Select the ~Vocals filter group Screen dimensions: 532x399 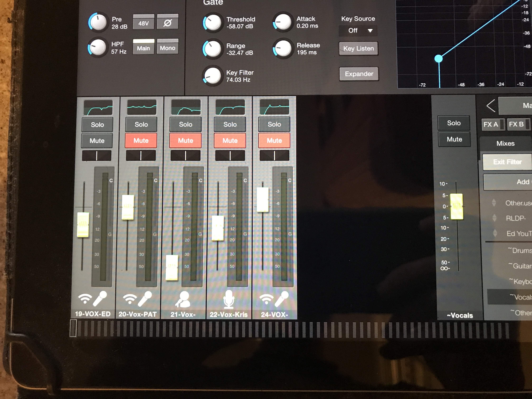510,297
